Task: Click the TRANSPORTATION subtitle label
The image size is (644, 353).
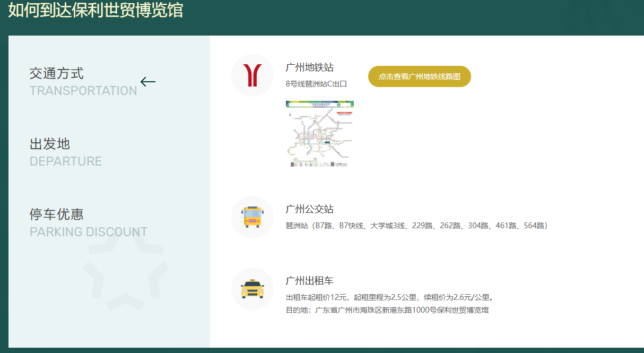Action: 83,91
